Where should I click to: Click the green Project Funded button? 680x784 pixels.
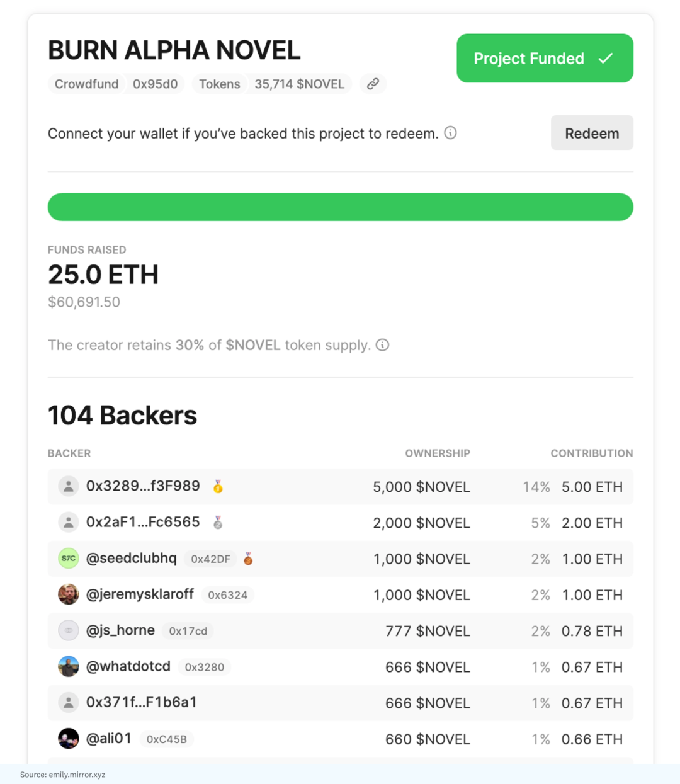[x=545, y=59]
